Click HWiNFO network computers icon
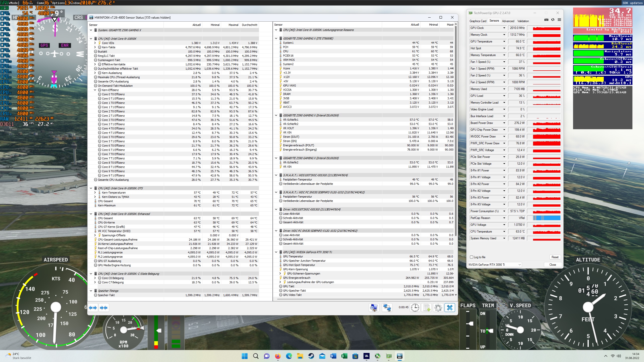Screen dimensions: 644x362 [x=387, y=307]
